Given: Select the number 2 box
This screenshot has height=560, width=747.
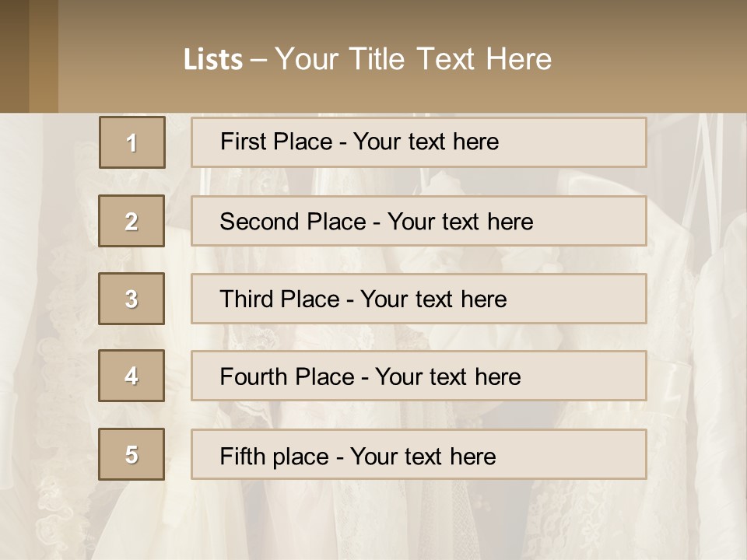Looking at the screenshot, I should tap(132, 221).
